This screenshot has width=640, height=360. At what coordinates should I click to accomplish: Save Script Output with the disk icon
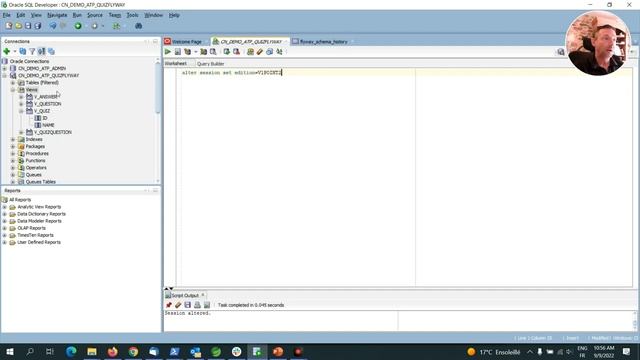(188, 305)
